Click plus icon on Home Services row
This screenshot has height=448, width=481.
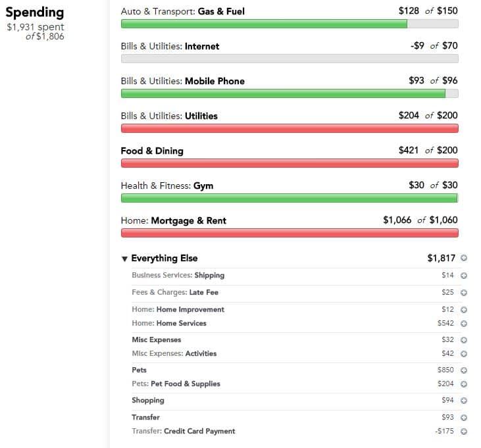tap(464, 324)
